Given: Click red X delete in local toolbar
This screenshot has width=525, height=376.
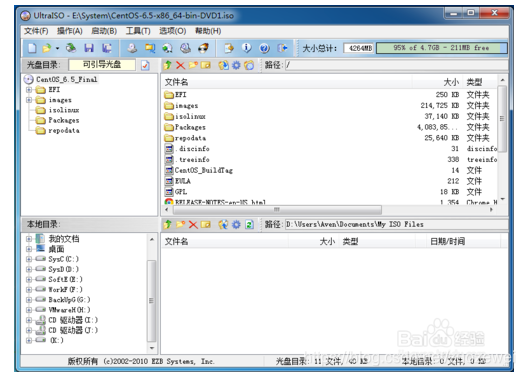Looking at the screenshot, I should [193, 224].
